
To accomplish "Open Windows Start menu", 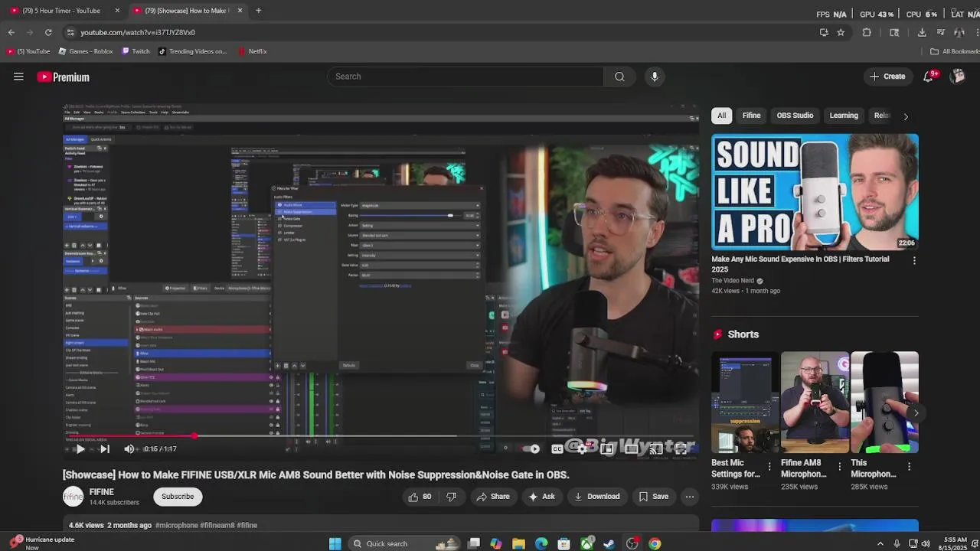I will [335, 544].
